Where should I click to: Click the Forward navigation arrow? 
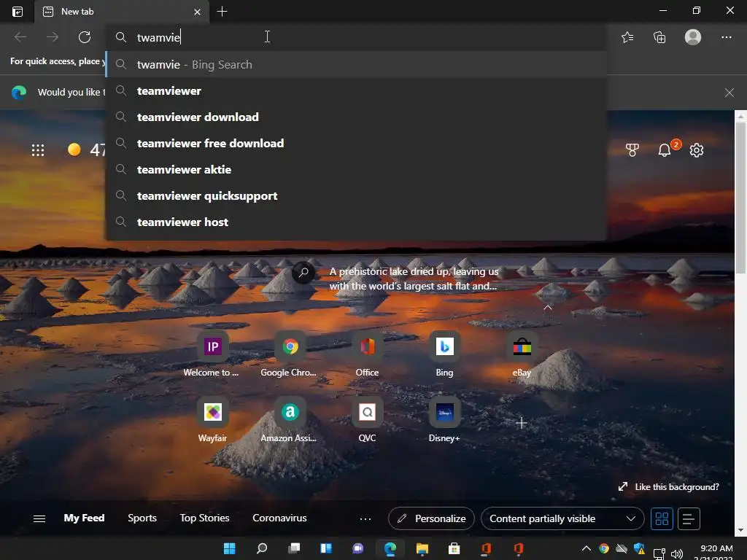(x=53, y=36)
